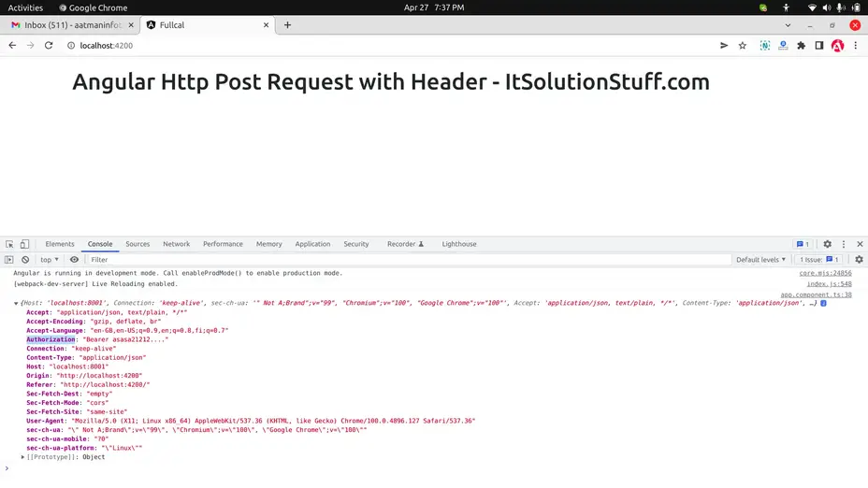Select the Console tab

coord(100,244)
